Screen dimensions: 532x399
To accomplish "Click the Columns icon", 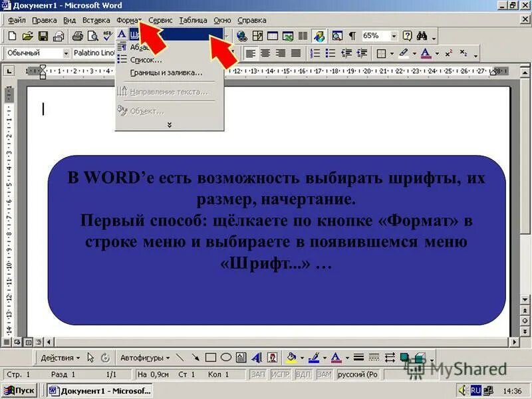I will click(x=303, y=36).
